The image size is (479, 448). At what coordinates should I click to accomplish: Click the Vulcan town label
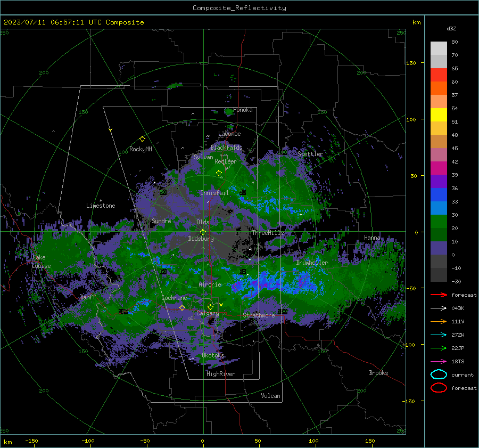click(270, 396)
